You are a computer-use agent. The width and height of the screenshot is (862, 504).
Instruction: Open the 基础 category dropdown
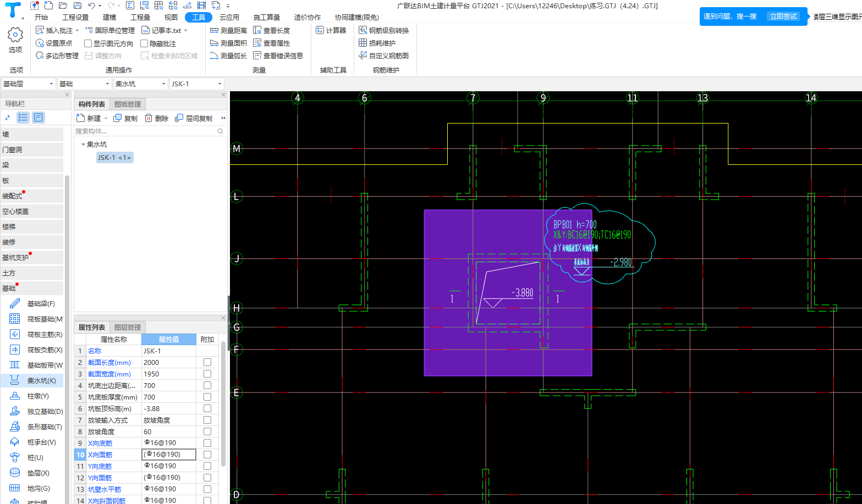(x=85, y=84)
